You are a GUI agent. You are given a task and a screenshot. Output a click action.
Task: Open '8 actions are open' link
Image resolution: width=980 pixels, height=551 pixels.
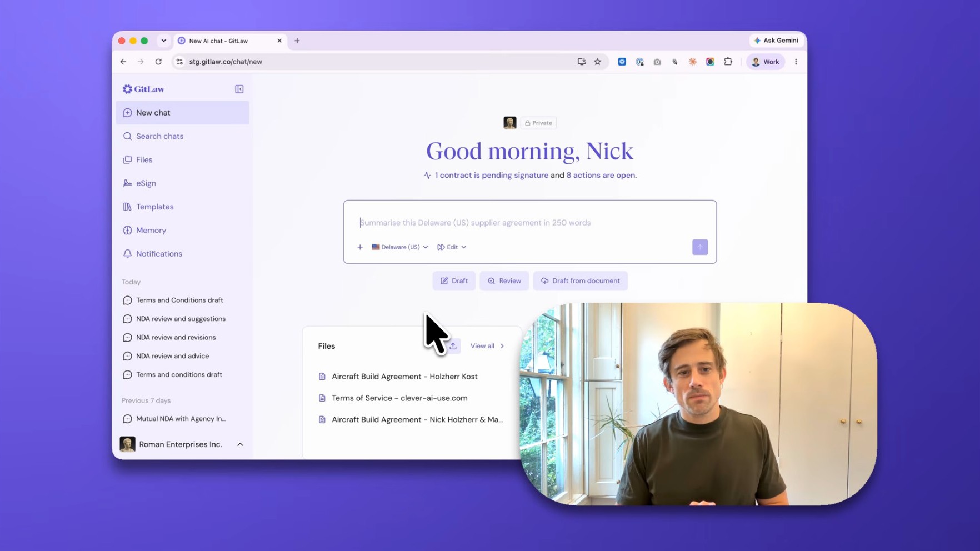[601, 175]
